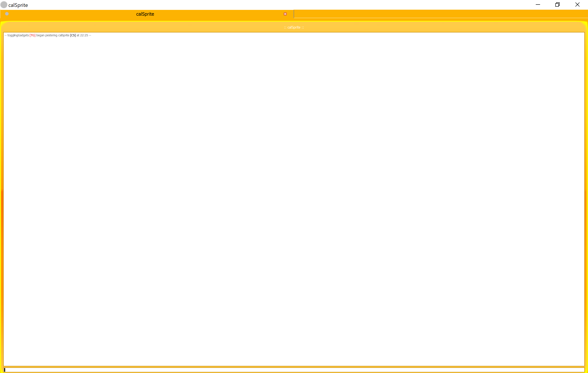Close the calSprite conversation tab
588x373 pixels.
click(285, 14)
